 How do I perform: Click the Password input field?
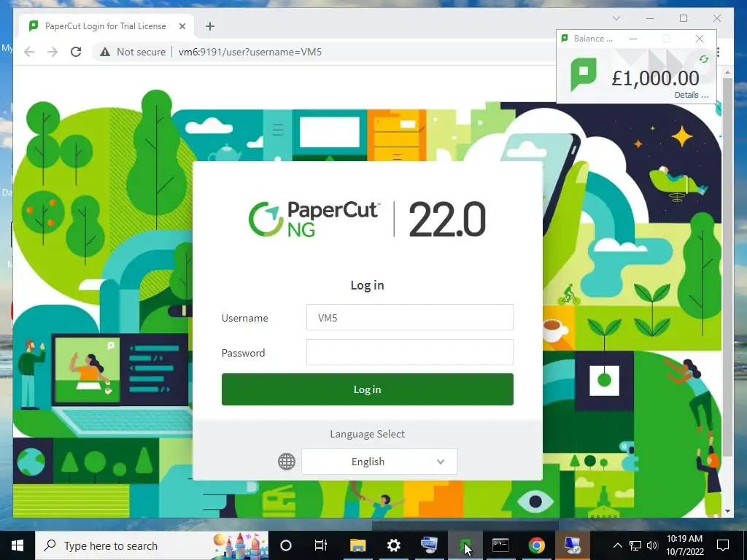point(410,352)
